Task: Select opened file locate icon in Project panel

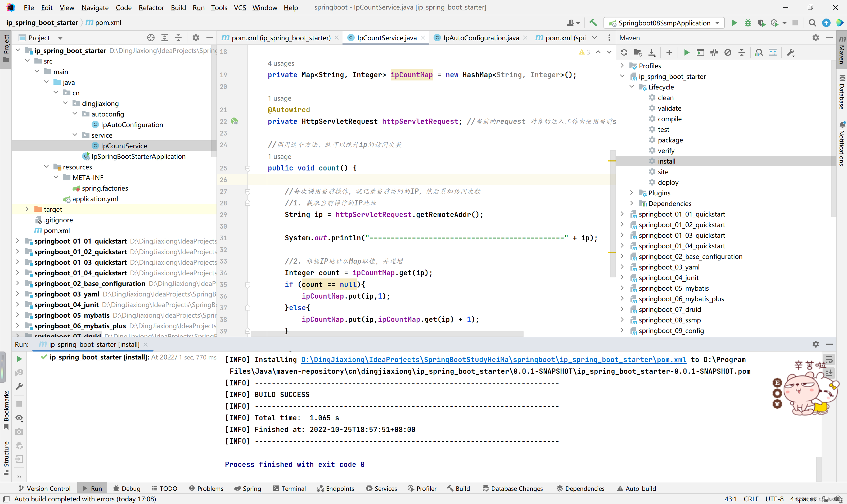Action: (x=151, y=38)
